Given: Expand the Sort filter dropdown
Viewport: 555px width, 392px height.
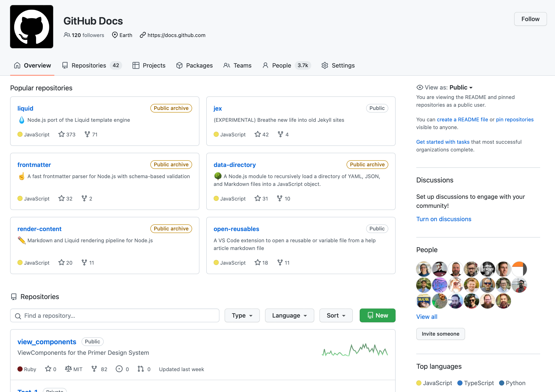Looking at the screenshot, I should tap(336, 315).
